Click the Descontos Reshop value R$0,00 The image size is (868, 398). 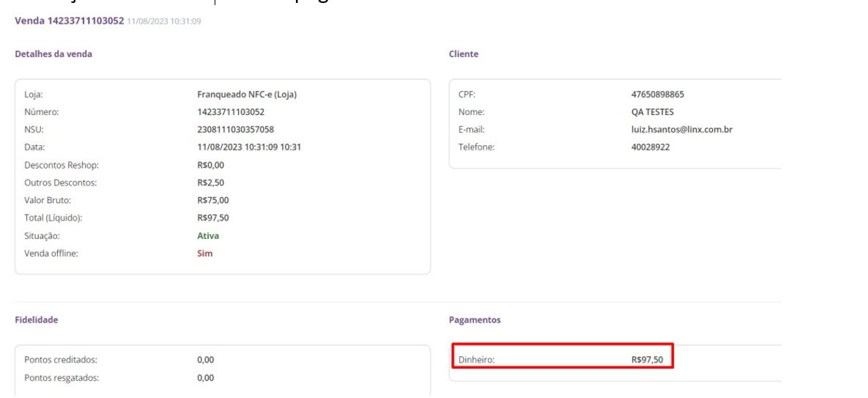coord(211,165)
